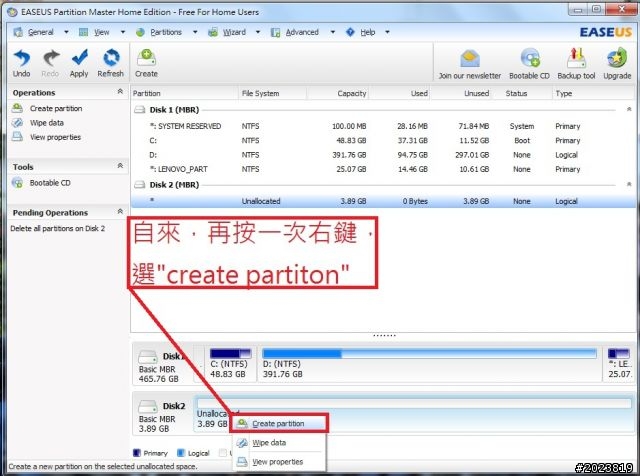Collapse the Pending Operations panel
This screenshot has width=640, height=476.
click(x=120, y=211)
